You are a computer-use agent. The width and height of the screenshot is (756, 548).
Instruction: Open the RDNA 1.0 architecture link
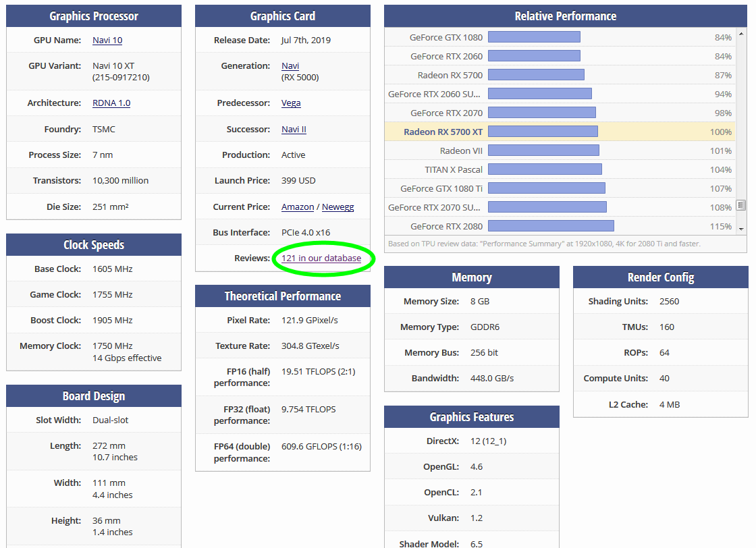pos(111,103)
